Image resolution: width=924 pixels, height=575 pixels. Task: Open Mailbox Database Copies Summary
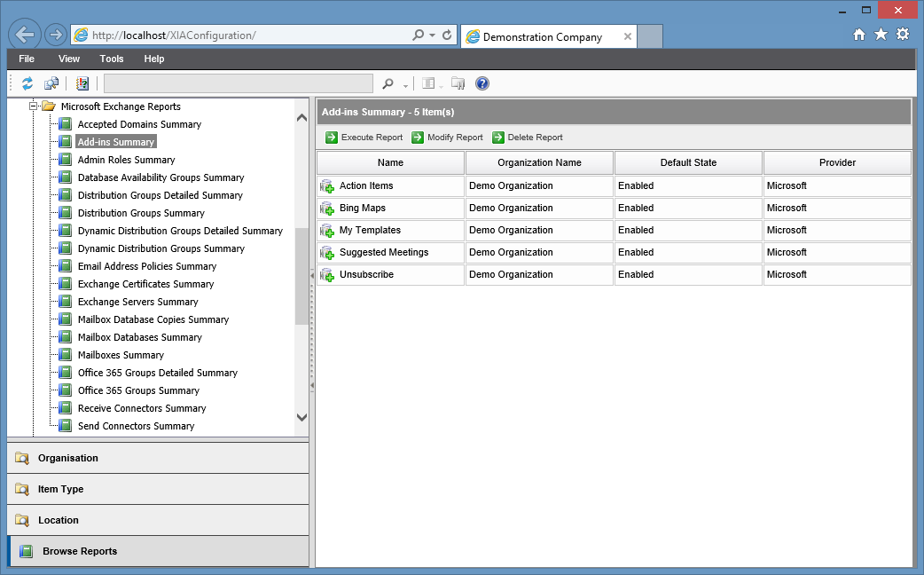[x=153, y=319]
